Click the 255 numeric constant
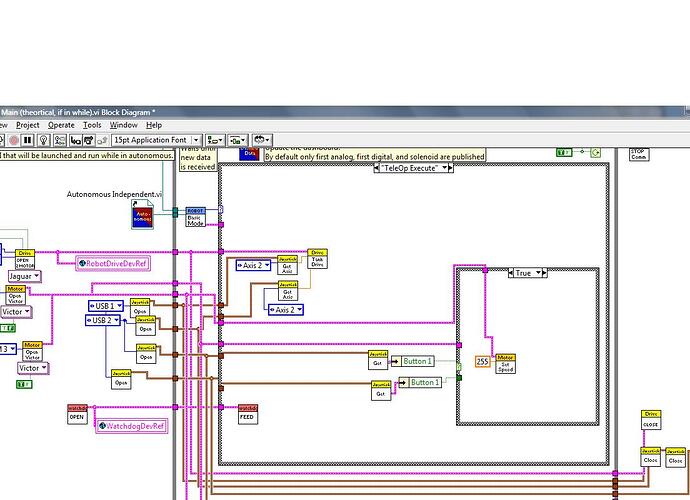Viewport: 690px width, 500px height. coord(483,361)
